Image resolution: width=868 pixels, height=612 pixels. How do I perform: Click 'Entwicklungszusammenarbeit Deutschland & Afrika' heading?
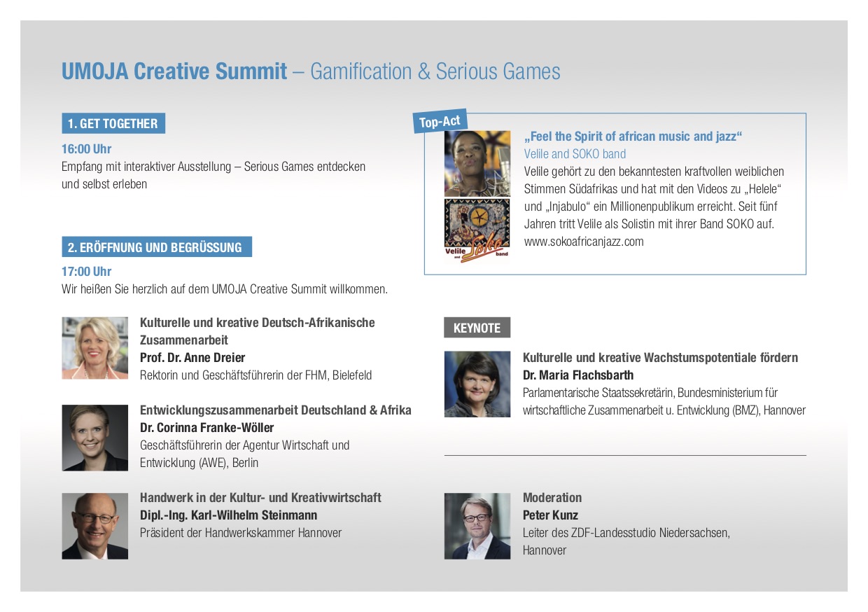275,410
